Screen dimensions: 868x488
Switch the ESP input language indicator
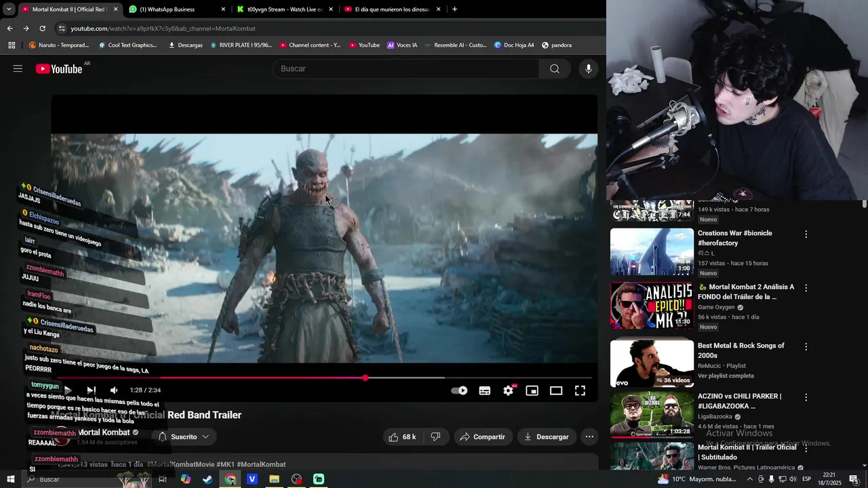(x=807, y=479)
